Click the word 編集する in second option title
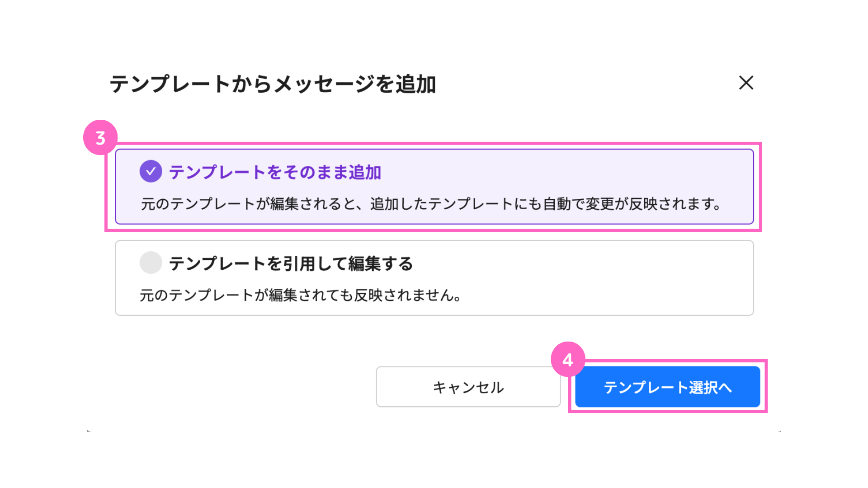Viewport: 868px width, 488px height. [381, 263]
